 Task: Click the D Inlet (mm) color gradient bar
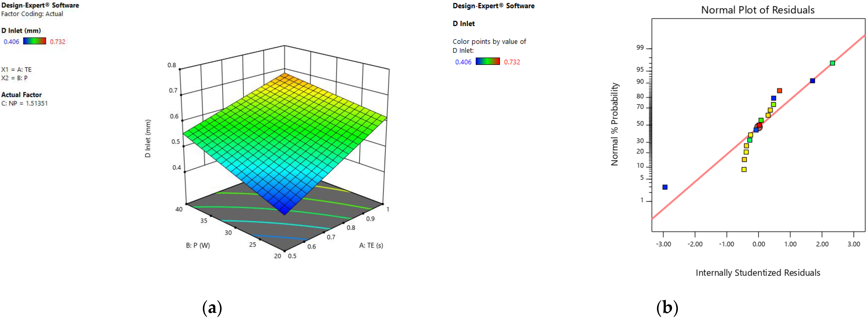(34, 41)
